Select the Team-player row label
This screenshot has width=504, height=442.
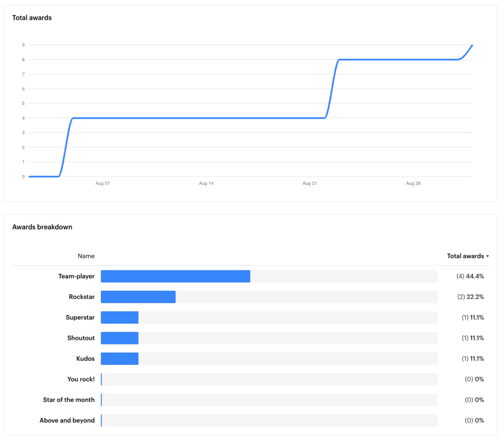76,276
